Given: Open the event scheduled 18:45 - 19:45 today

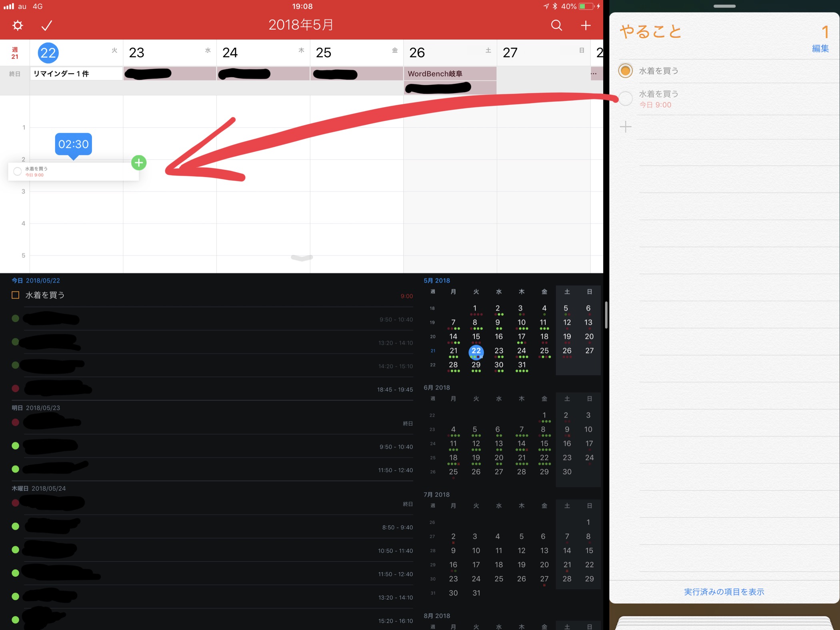Looking at the screenshot, I should (x=212, y=389).
